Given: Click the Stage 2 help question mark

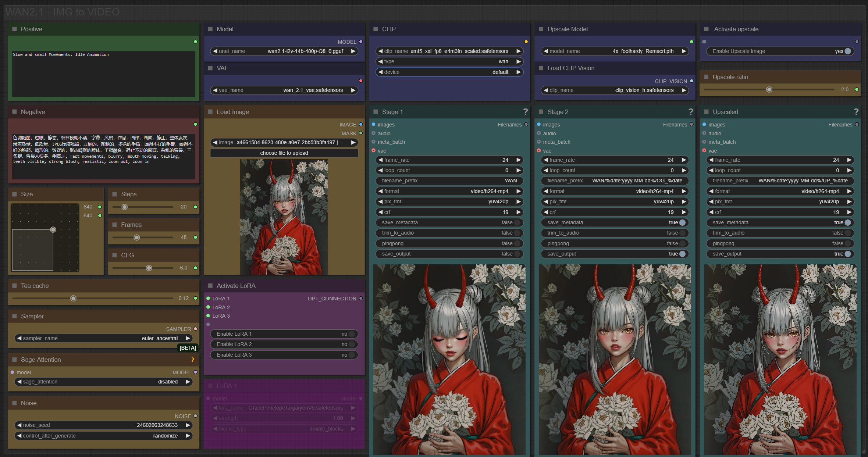Looking at the screenshot, I should click(690, 112).
